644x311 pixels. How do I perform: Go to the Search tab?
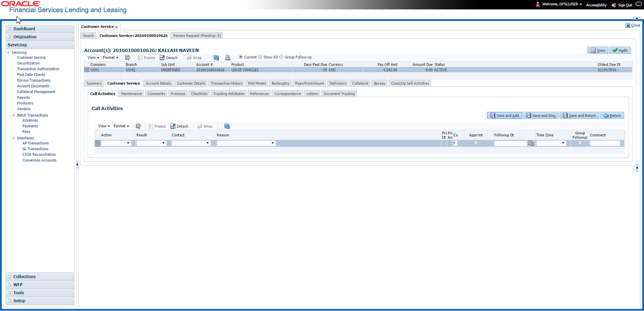coord(88,36)
